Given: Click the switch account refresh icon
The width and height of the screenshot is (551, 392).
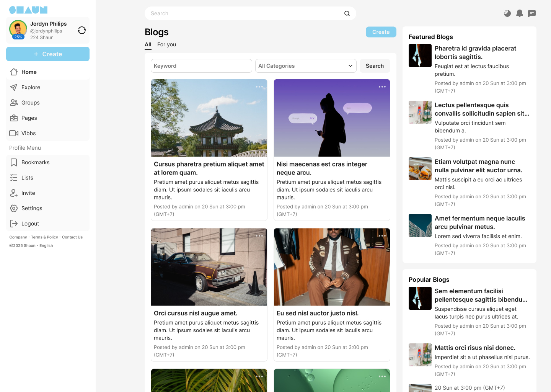Looking at the screenshot, I should [x=82, y=30].
